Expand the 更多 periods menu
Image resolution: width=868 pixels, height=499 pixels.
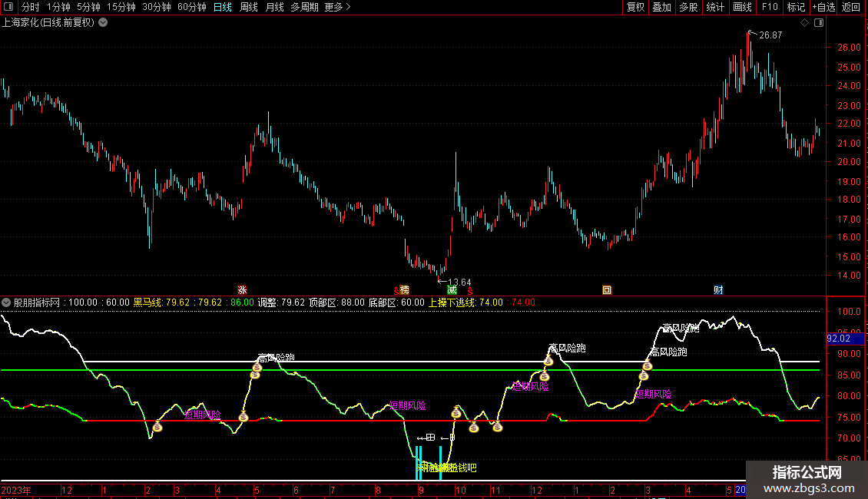click(x=337, y=7)
